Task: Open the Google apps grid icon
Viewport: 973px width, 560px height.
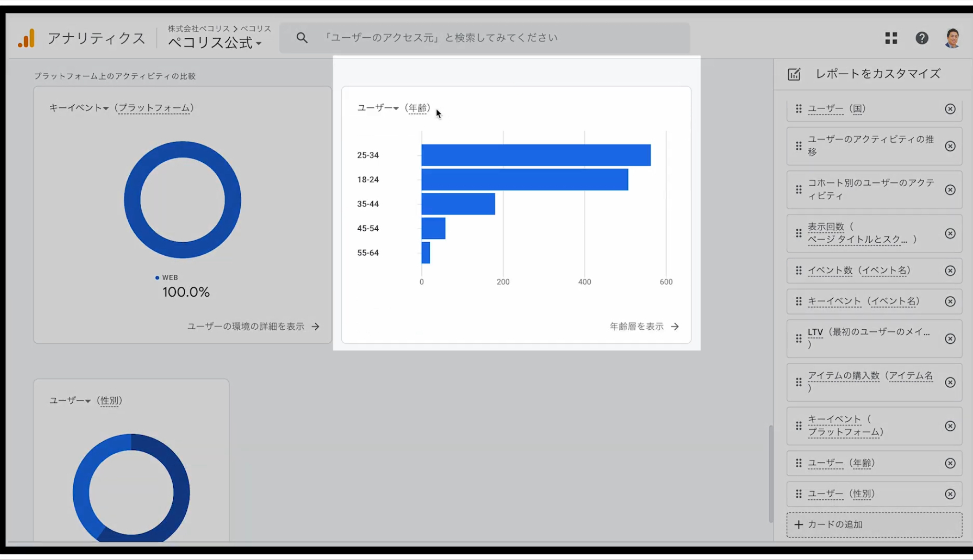Action: pyautogui.click(x=891, y=38)
